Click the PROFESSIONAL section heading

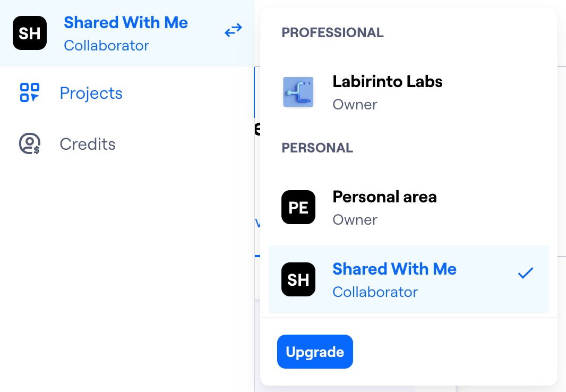[x=332, y=32]
